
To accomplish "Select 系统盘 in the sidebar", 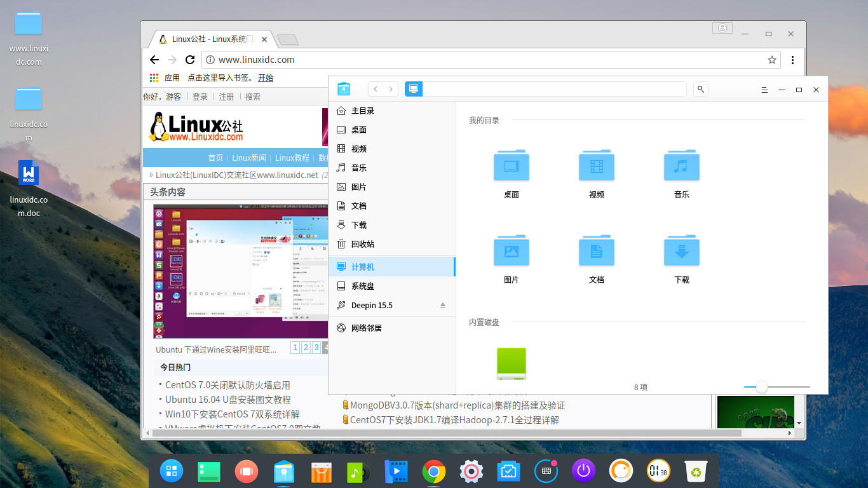I will coord(392,286).
